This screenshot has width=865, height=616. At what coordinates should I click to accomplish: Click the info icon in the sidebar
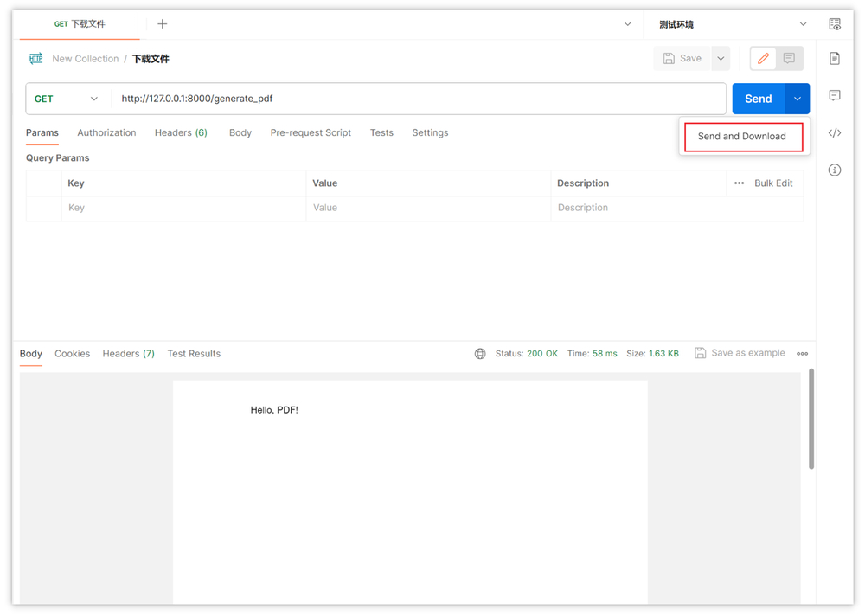834,170
